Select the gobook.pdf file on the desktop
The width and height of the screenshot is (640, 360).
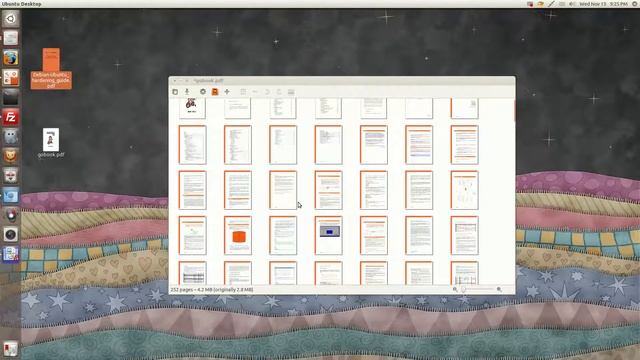coord(51,143)
